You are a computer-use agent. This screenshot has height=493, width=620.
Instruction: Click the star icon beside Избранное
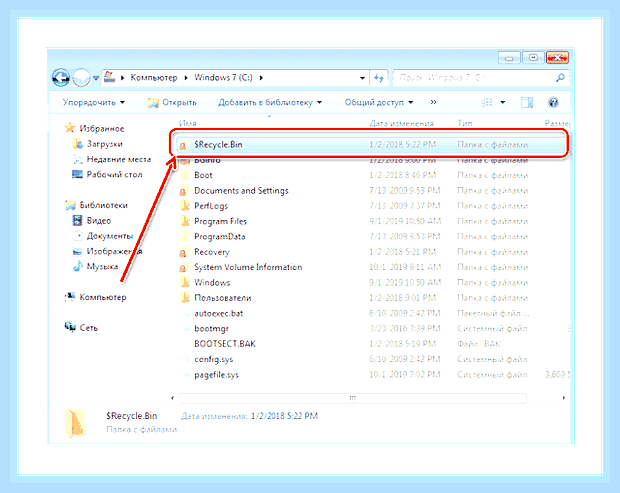tap(70, 128)
